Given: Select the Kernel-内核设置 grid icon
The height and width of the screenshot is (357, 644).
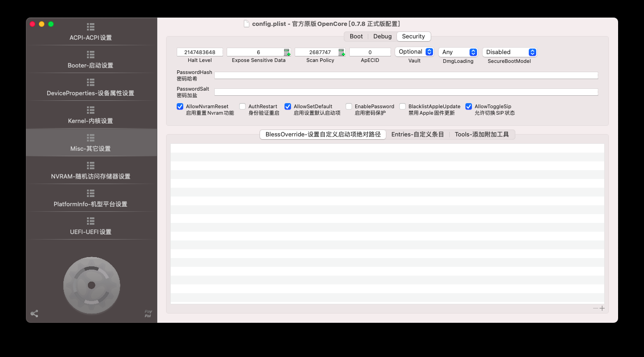Looking at the screenshot, I should pos(92,111).
